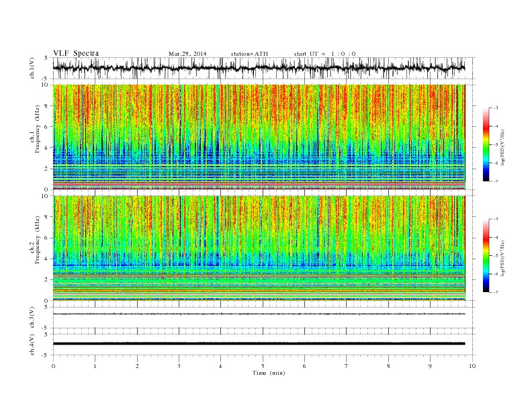Click the ch.1 spectrogram plot
Viewport: 532px width, 411px height.
(259, 137)
